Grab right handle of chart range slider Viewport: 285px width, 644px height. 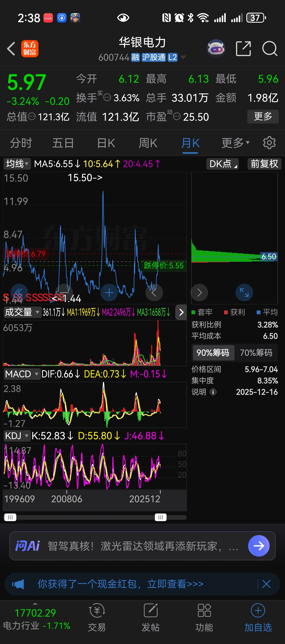(x=161, y=517)
